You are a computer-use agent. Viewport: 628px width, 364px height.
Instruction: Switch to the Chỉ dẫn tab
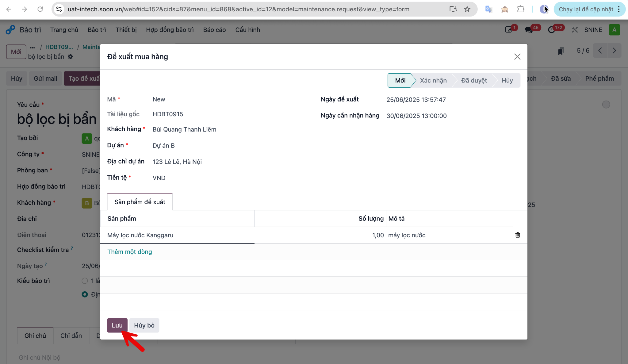click(x=71, y=335)
